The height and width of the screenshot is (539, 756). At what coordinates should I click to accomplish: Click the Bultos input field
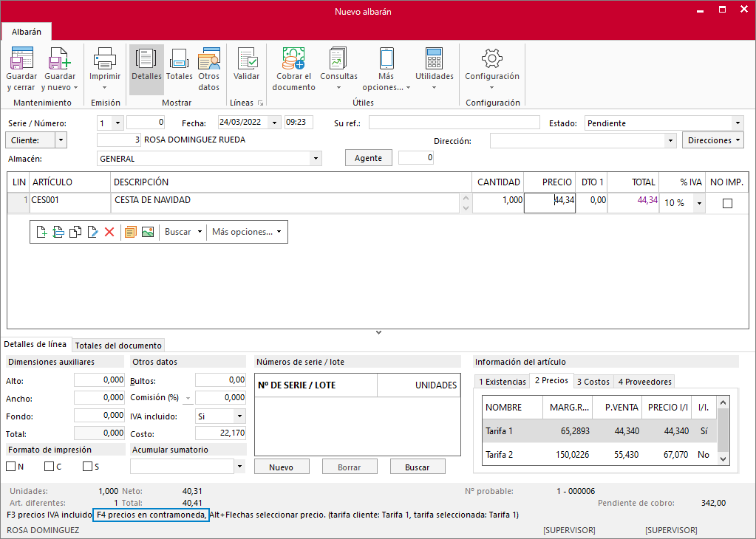point(220,380)
